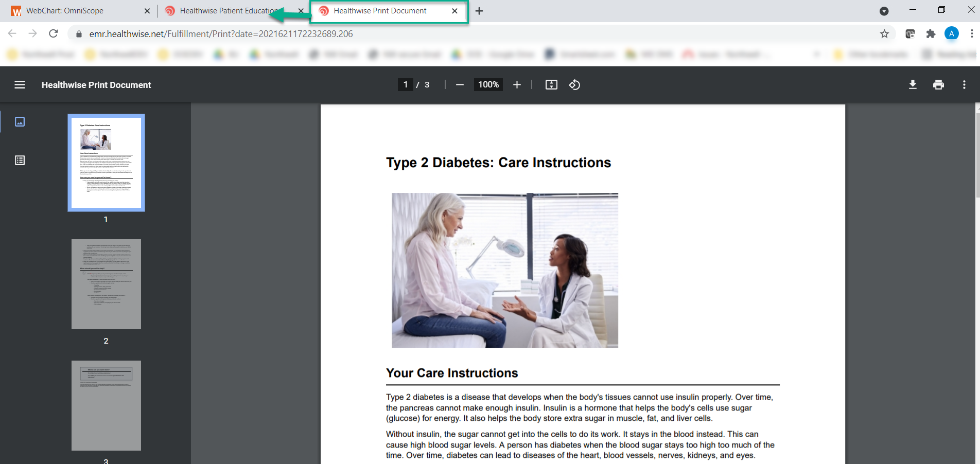
Task: Download the PDF document
Action: click(913, 85)
